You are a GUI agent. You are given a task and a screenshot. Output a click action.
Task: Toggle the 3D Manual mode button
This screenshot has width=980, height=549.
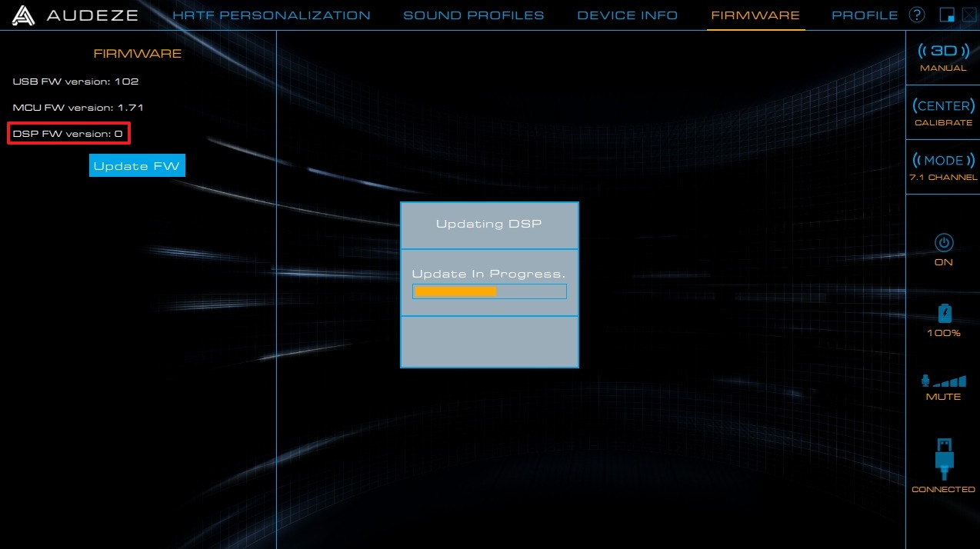[943, 58]
